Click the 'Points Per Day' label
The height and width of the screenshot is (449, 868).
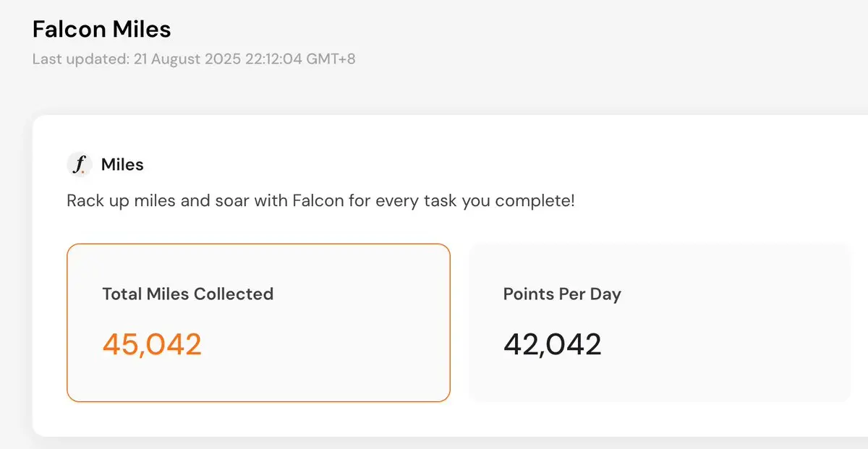(562, 294)
